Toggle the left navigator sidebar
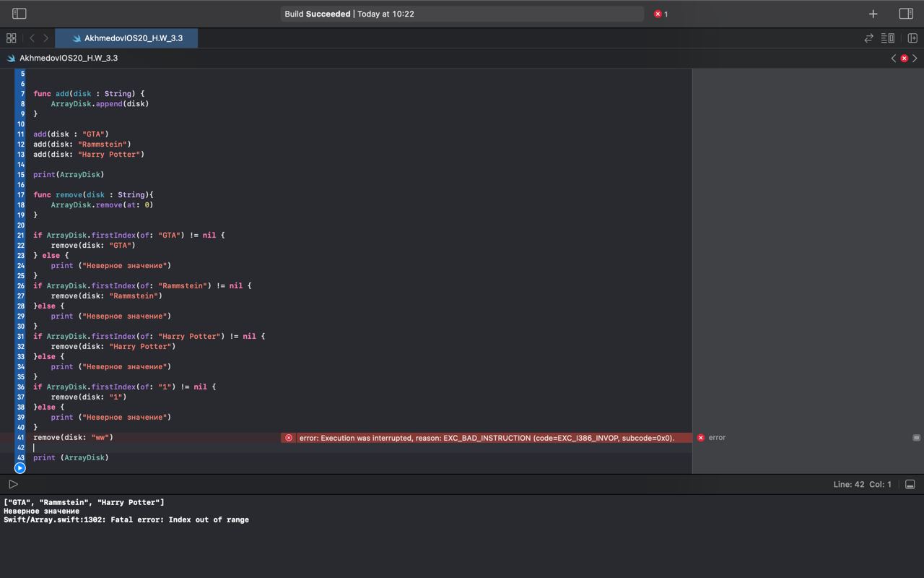This screenshot has height=578, width=924. pos(19,14)
